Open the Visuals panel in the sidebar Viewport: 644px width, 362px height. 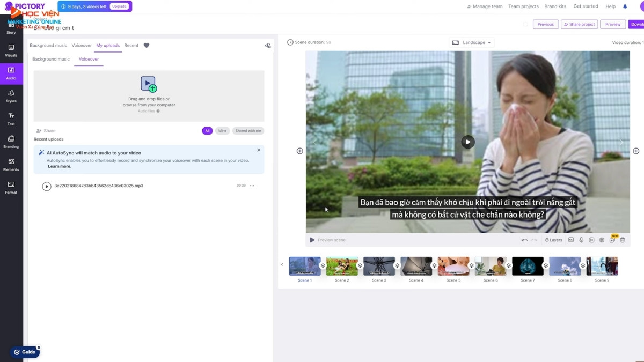coord(11,50)
